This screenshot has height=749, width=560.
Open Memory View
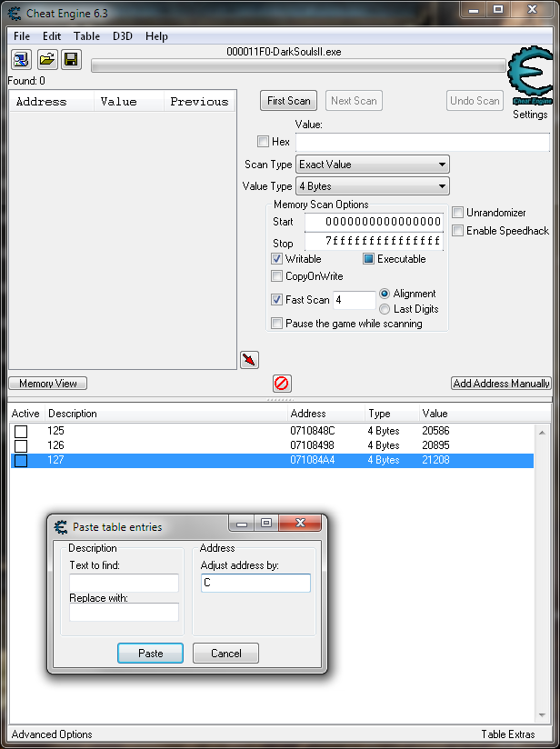[x=48, y=383]
